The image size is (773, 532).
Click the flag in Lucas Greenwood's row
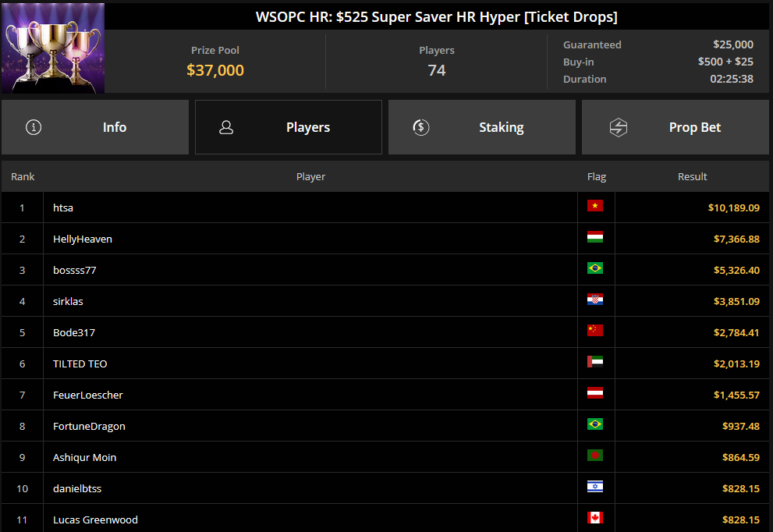(595, 518)
